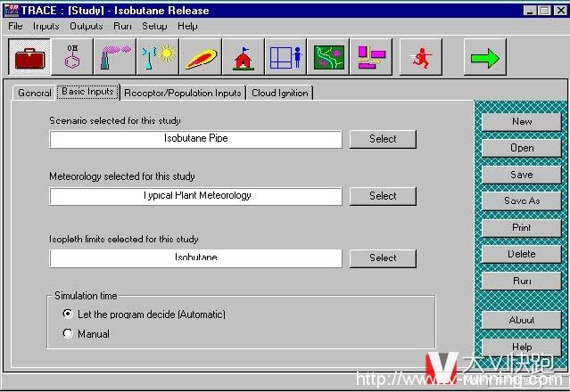Open the Setup menu
Viewport: 570px width, 392px height.
[154, 26]
